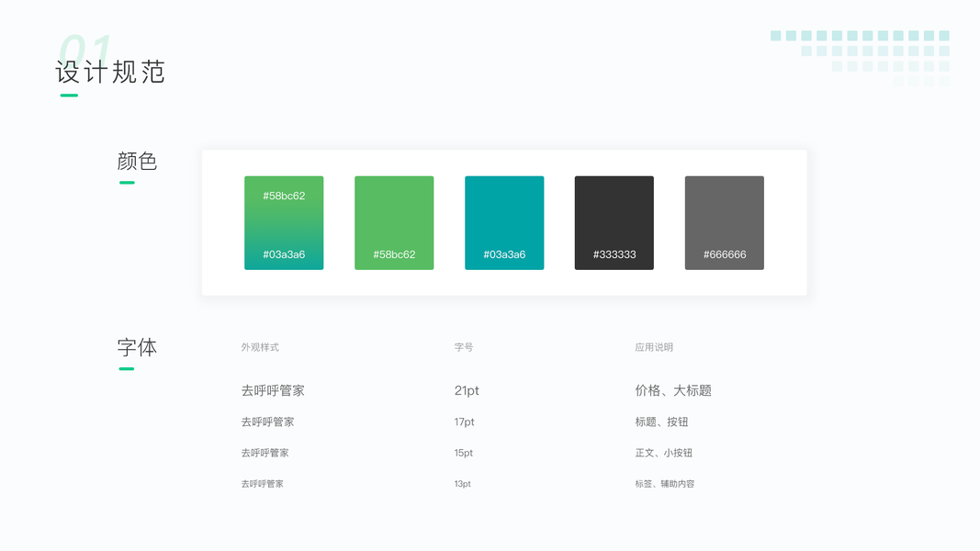Select the teal #03a3a6 swatch
980x551 pixels.
point(504,223)
